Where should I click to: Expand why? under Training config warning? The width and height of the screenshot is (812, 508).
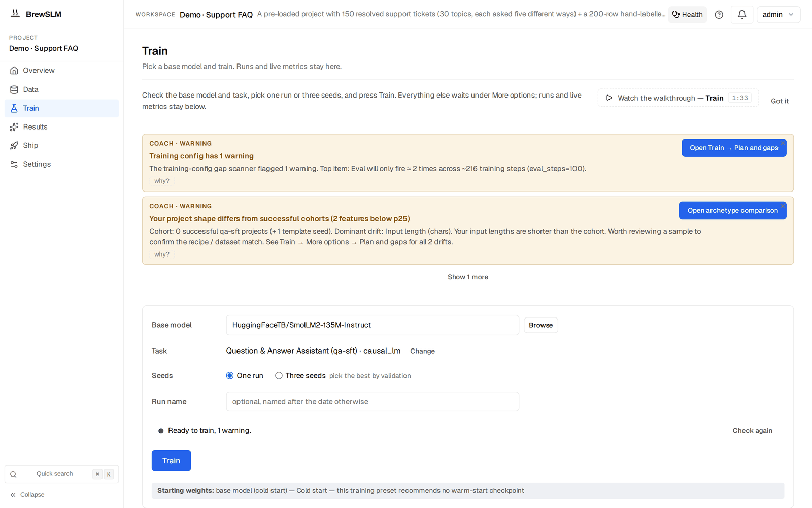162,181
